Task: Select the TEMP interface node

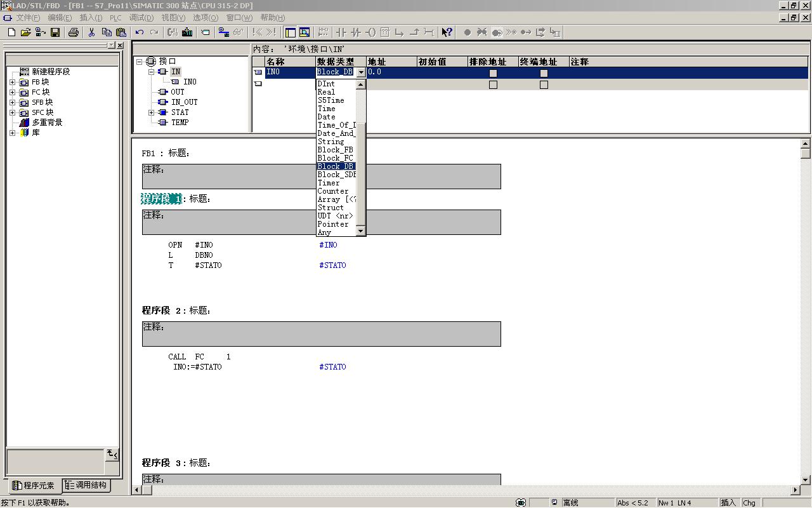Action: coord(180,123)
